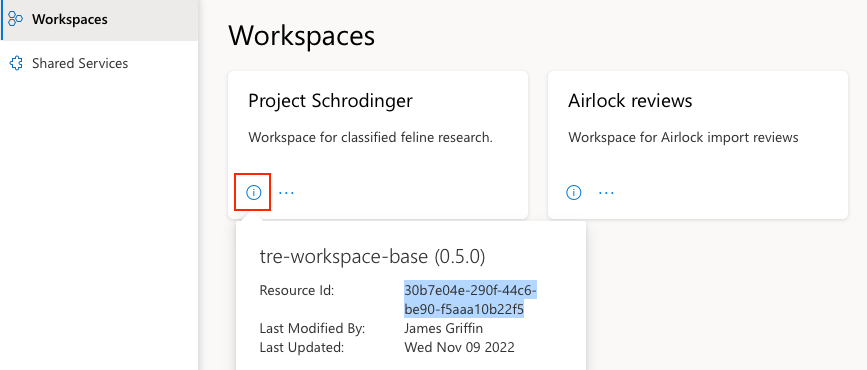This screenshot has width=867, height=370.
Task: Click info icon on Airlock reviews card
Action: click(x=573, y=192)
